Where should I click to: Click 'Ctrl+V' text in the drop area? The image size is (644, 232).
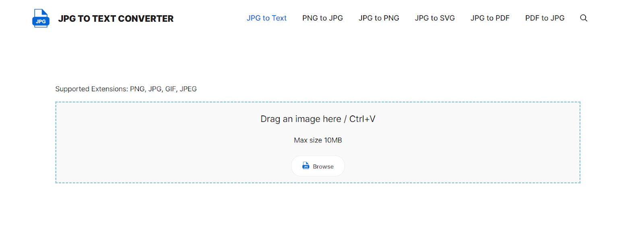[x=362, y=119]
